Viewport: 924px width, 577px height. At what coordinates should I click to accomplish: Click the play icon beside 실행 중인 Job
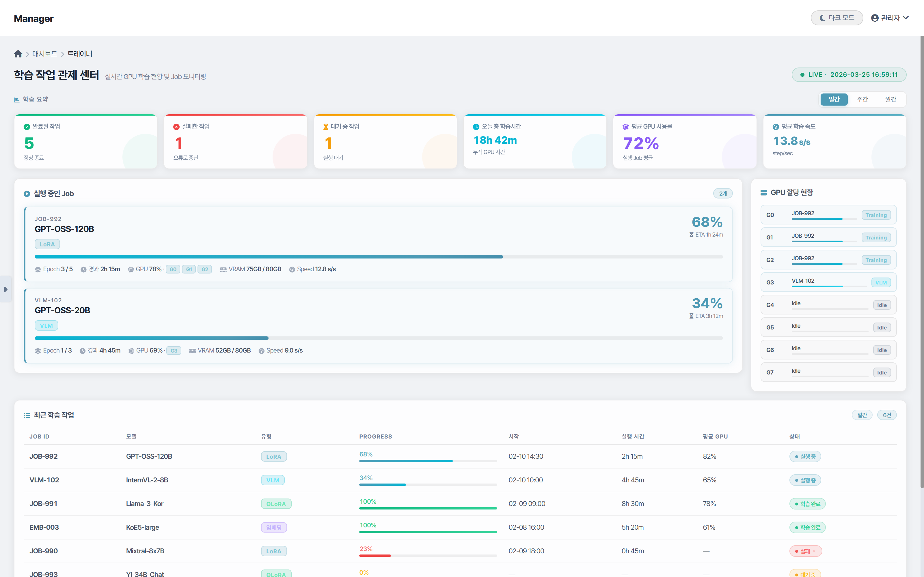(27, 194)
